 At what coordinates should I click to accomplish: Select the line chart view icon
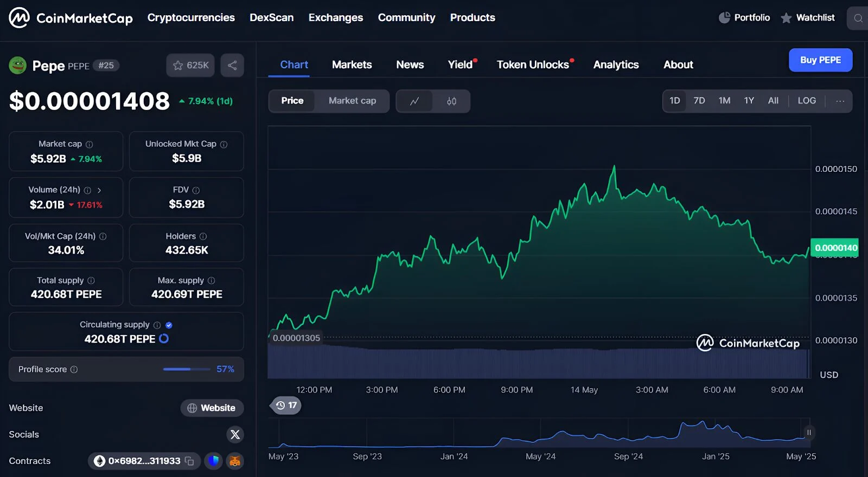(414, 101)
